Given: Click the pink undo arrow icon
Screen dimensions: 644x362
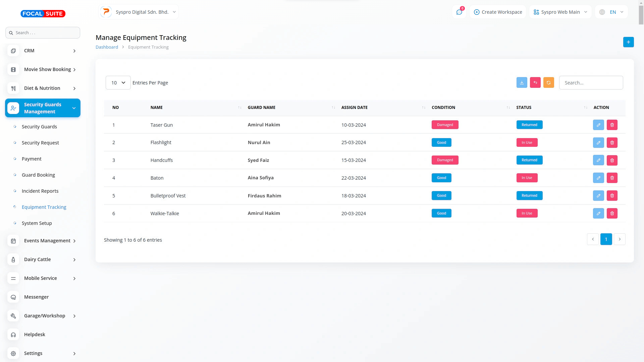Looking at the screenshot, I should point(535,82).
